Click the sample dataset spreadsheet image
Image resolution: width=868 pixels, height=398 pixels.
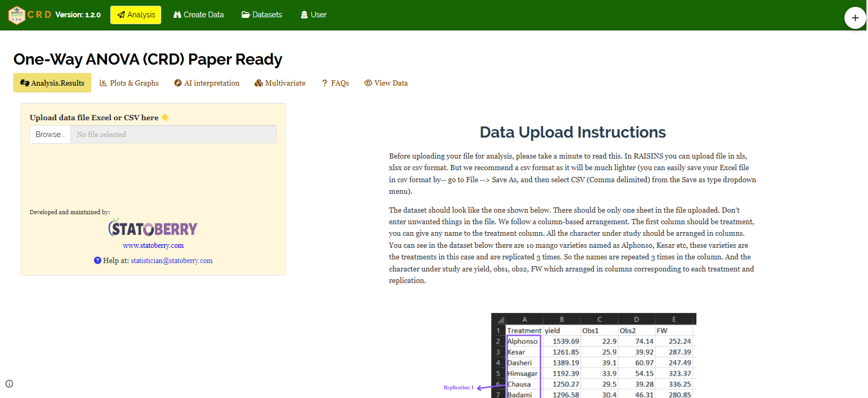[593, 356]
